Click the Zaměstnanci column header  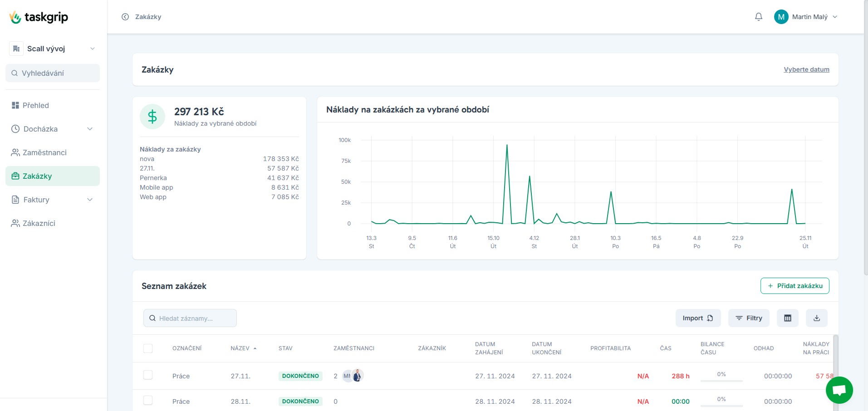(x=354, y=348)
